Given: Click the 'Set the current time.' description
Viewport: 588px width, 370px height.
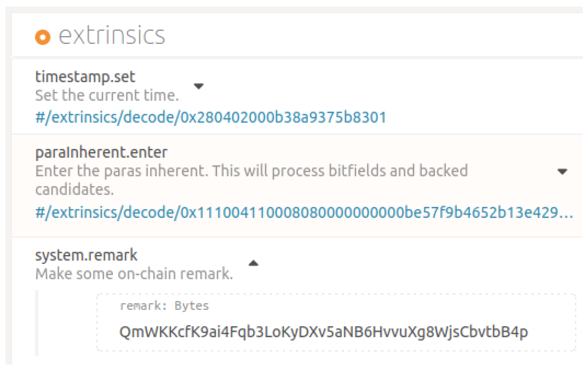Looking at the screenshot, I should [107, 95].
